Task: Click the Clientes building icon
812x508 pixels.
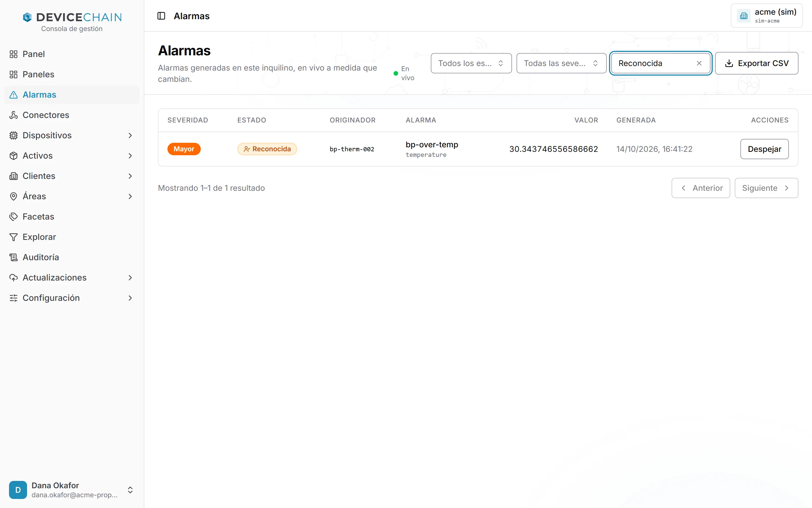Action: [x=14, y=176]
